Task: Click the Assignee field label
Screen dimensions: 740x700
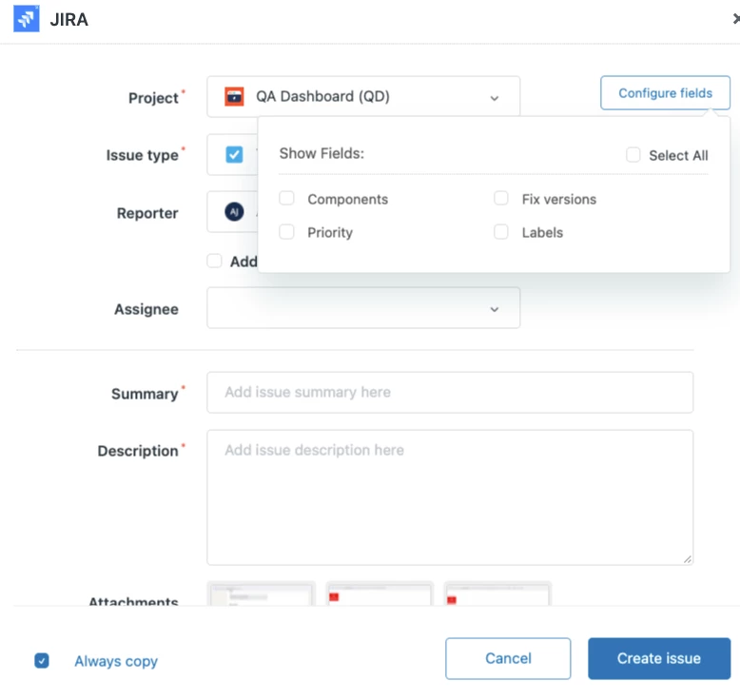Action: [146, 309]
